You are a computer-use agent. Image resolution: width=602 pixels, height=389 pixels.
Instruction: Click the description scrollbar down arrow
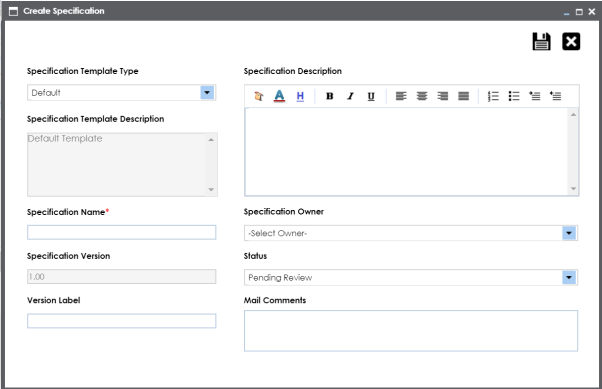[574, 189]
